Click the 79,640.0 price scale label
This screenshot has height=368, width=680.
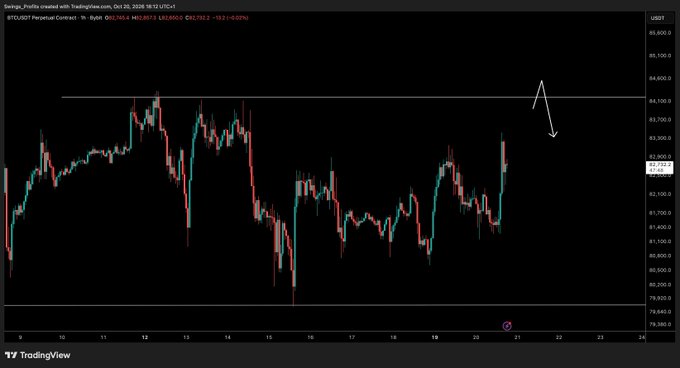660,312
